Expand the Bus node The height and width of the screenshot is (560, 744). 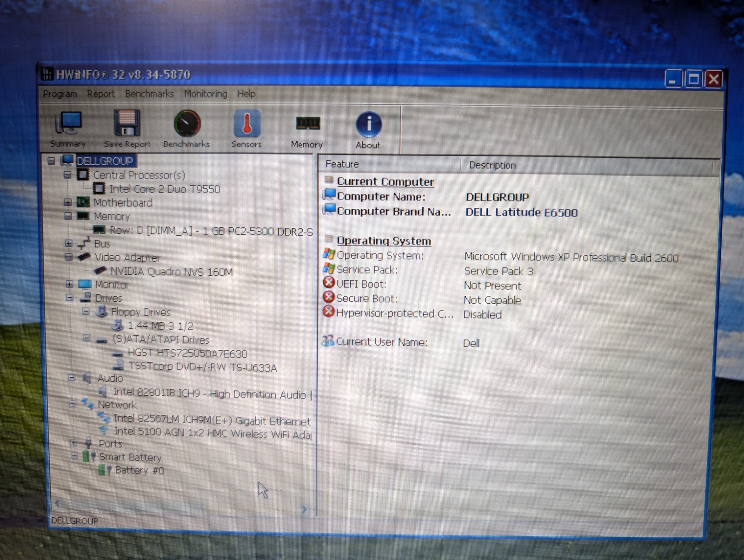click(x=69, y=243)
